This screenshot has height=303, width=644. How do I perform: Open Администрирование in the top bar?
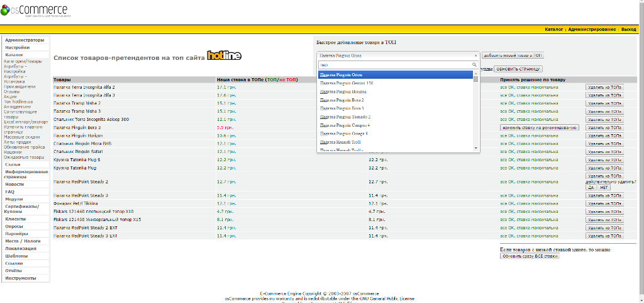point(592,30)
